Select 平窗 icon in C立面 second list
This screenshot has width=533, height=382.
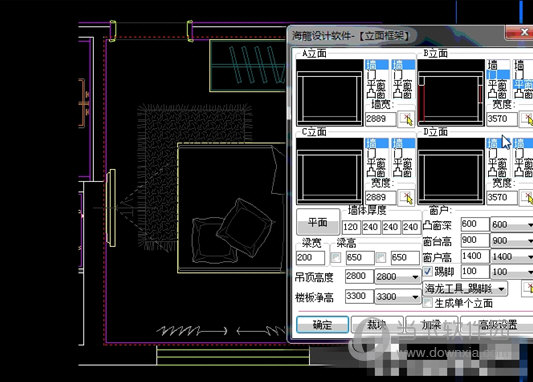point(403,164)
